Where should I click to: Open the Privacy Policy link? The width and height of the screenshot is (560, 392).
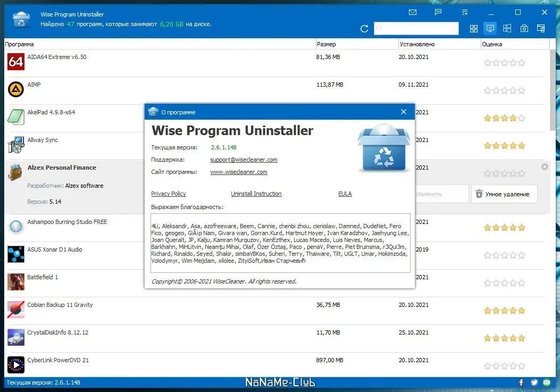coord(168,194)
